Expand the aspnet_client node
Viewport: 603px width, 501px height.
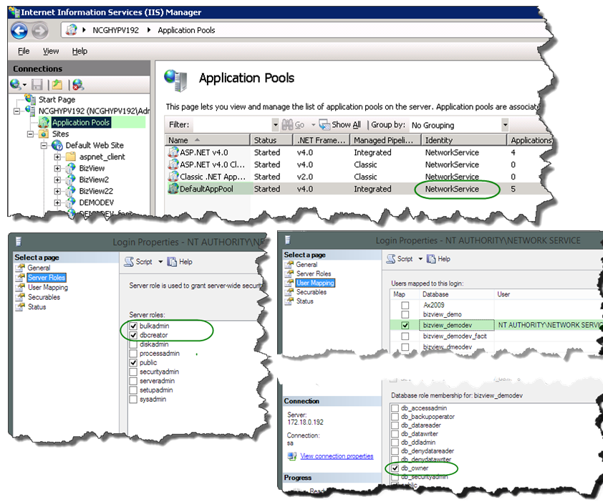pyautogui.click(x=57, y=157)
